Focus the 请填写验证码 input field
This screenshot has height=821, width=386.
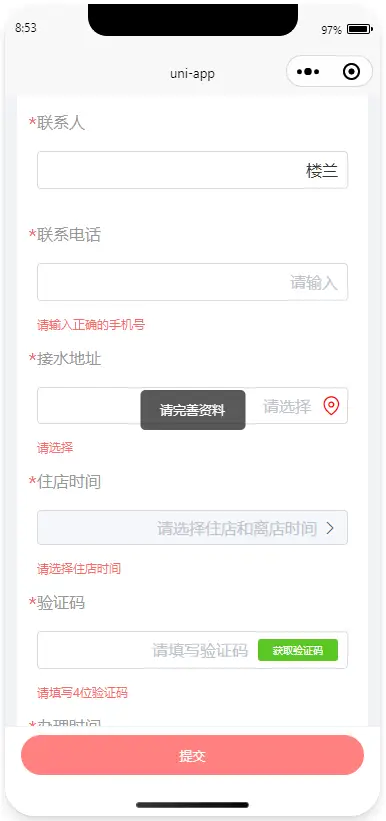tap(147, 650)
